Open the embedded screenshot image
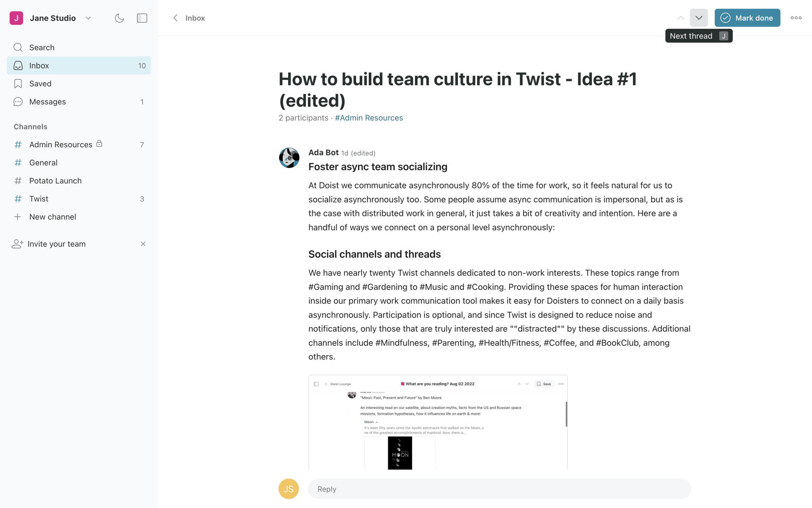This screenshot has height=508, width=812. pyautogui.click(x=438, y=422)
